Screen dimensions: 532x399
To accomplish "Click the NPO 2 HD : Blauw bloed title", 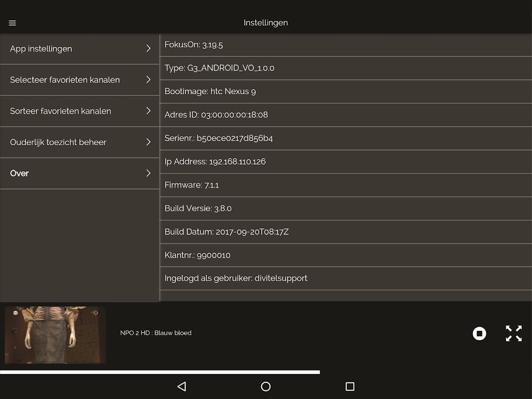I will [156, 333].
